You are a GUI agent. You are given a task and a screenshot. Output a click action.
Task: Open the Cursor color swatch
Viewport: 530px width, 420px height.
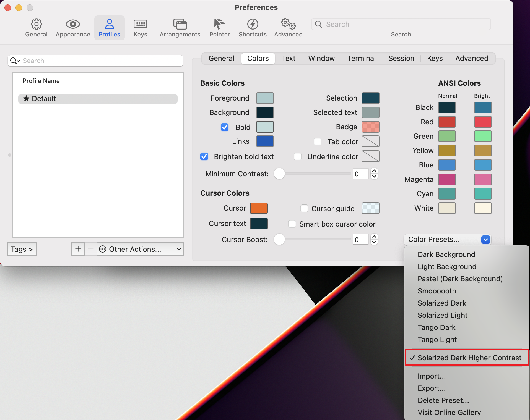pyautogui.click(x=259, y=208)
